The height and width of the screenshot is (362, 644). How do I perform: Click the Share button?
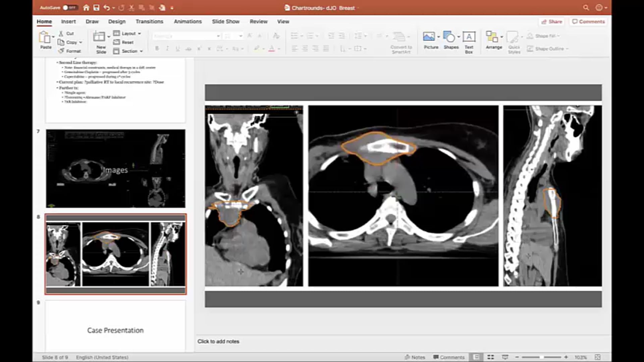[x=551, y=21]
